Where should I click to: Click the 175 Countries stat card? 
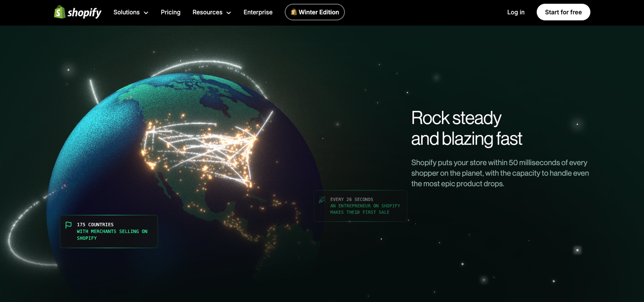coord(109,231)
